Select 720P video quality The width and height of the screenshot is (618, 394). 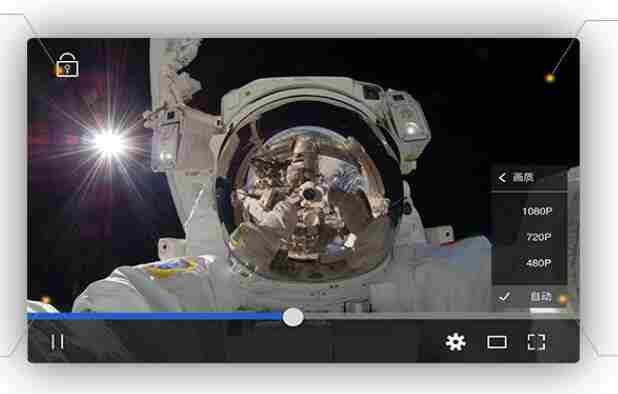[x=539, y=237]
